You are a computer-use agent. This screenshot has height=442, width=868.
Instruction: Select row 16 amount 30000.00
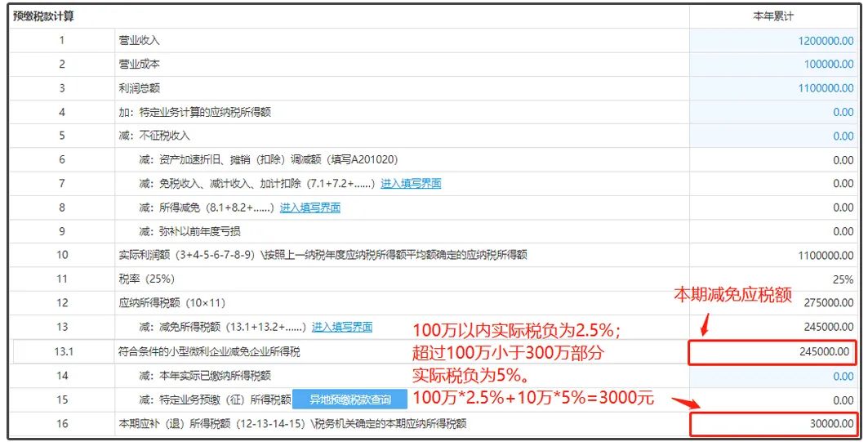(x=773, y=424)
